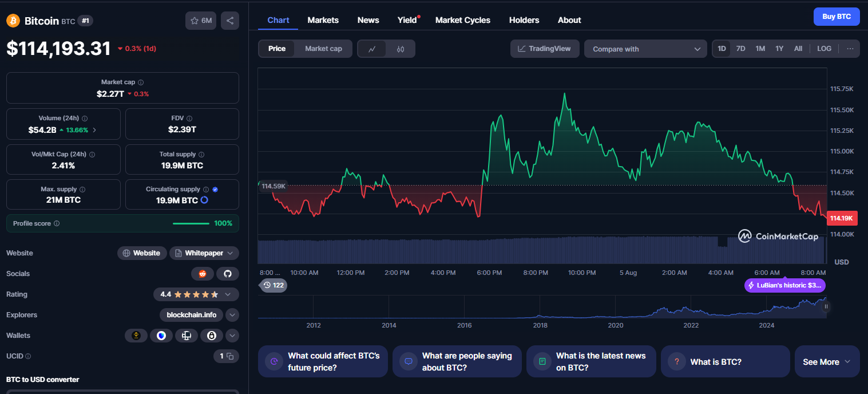This screenshot has width=868, height=394.
Task: Select the Price chart toggle
Action: [x=277, y=49]
